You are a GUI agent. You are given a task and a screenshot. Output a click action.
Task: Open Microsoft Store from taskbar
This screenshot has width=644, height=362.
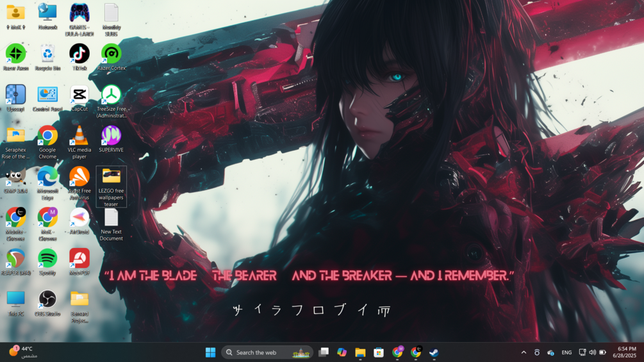click(x=379, y=352)
